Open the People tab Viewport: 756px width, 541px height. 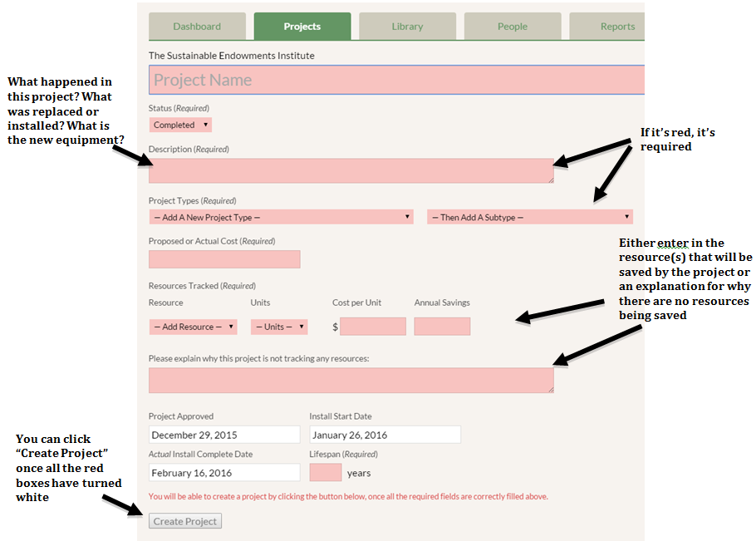tap(513, 27)
